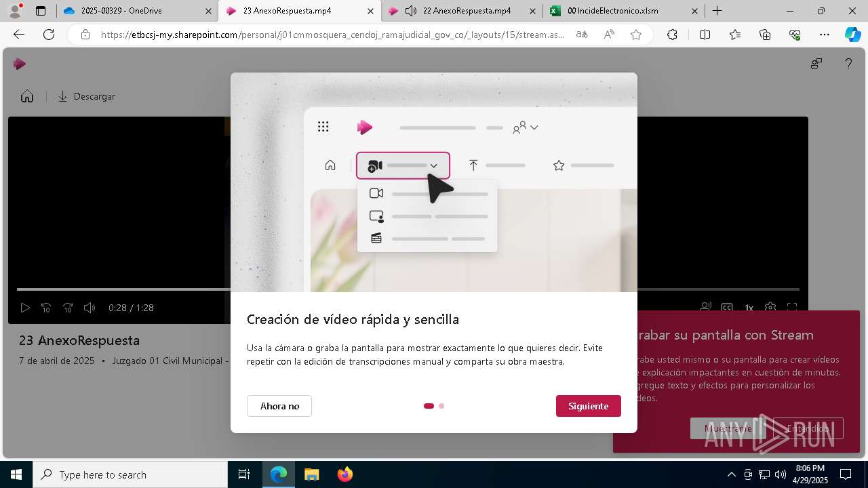The height and width of the screenshot is (488, 868).
Task: Go back in browser
Action: (19, 35)
